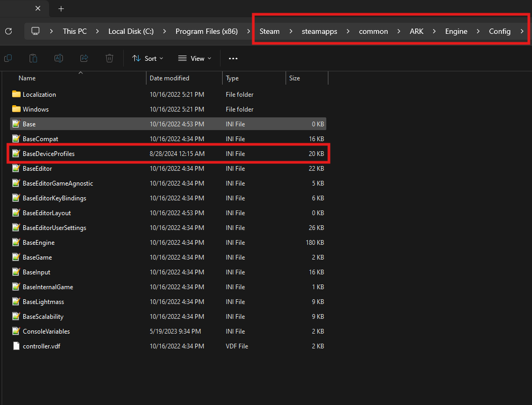The width and height of the screenshot is (532, 405).
Task: Sort files by Date modified column
Action: 169,78
